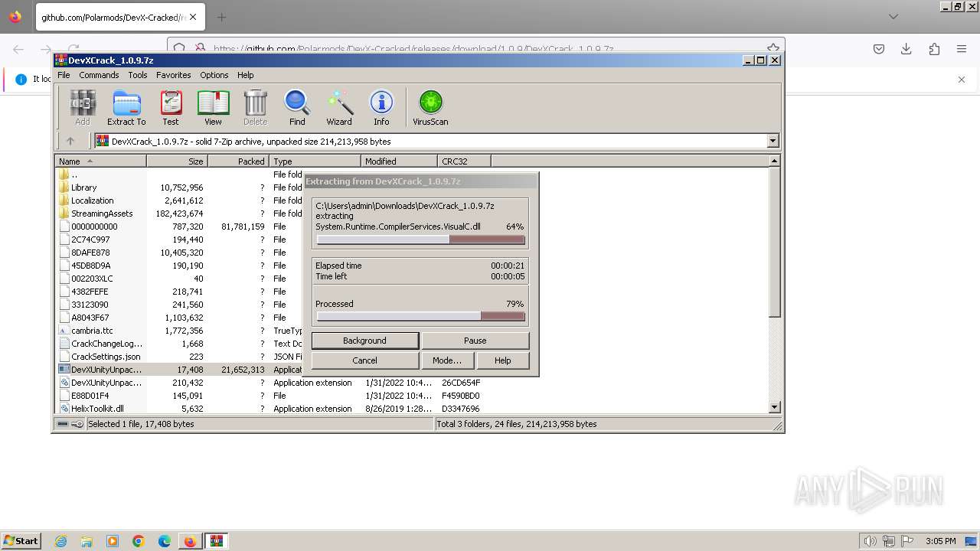
Task: Click the Background button in extraction dialog
Action: 364,341
